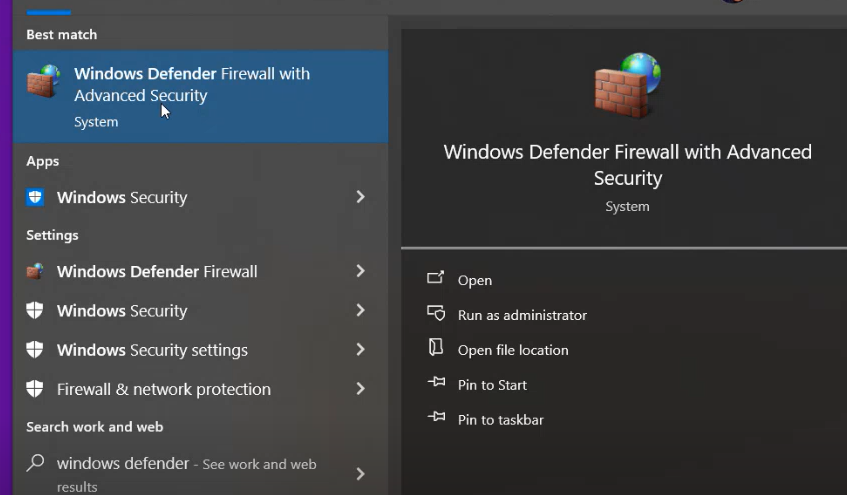The width and height of the screenshot is (847, 495).
Task: Choose Pin to taskbar
Action: pyautogui.click(x=501, y=420)
